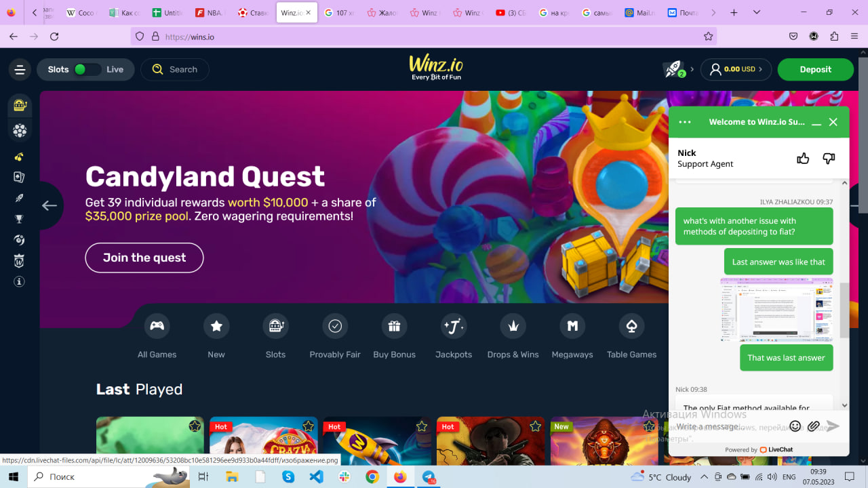
Task: Close the LiveChat support window
Action: [833, 122]
